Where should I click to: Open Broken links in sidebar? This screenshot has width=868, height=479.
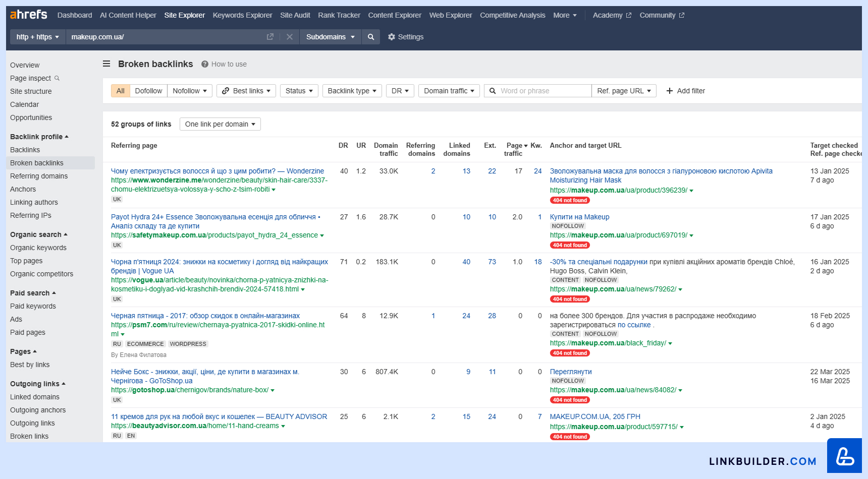(29, 436)
